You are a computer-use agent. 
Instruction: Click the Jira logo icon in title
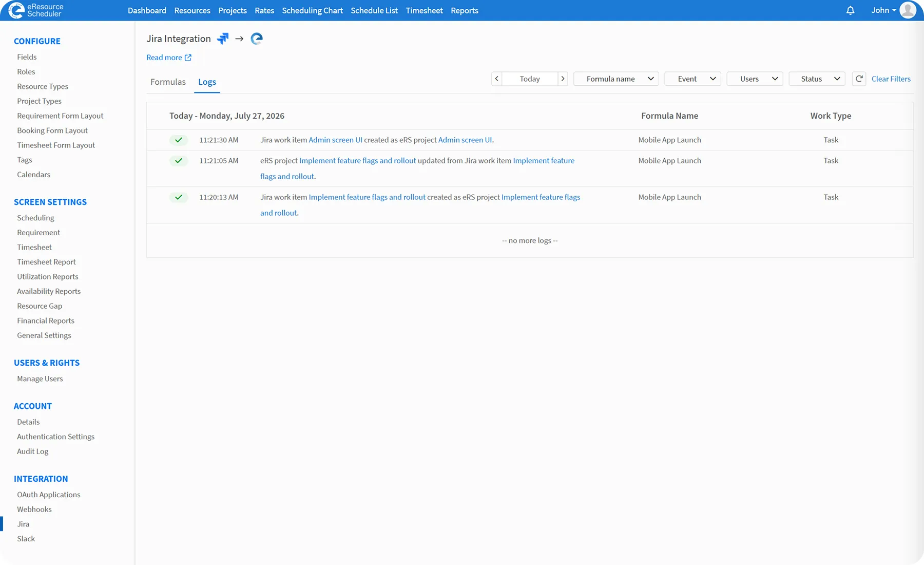(x=223, y=39)
